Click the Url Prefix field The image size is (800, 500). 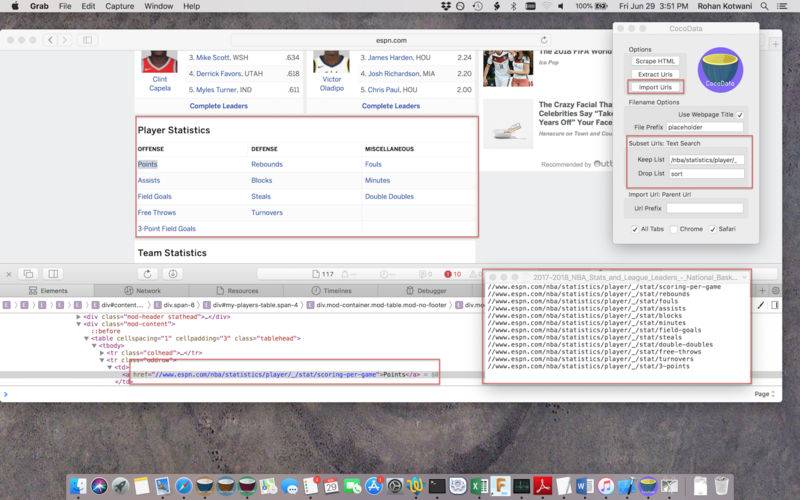tap(705, 208)
